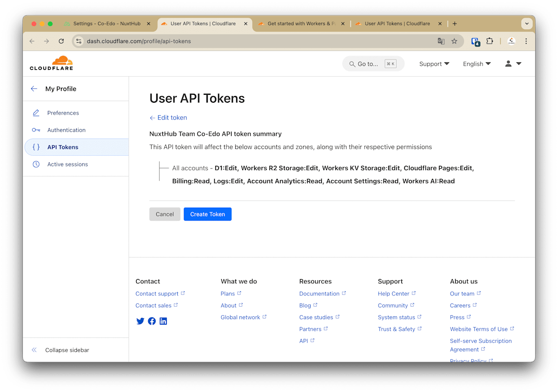This screenshot has height=392, width=558.
Task: Click the Active sessions clock icon
Action: [x=36, y=164]
